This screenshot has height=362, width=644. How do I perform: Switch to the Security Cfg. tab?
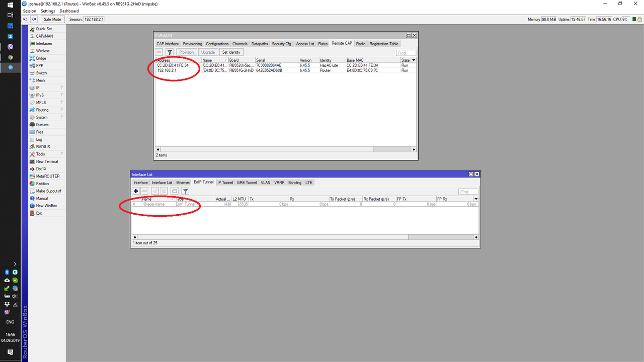tap(282, 44)
